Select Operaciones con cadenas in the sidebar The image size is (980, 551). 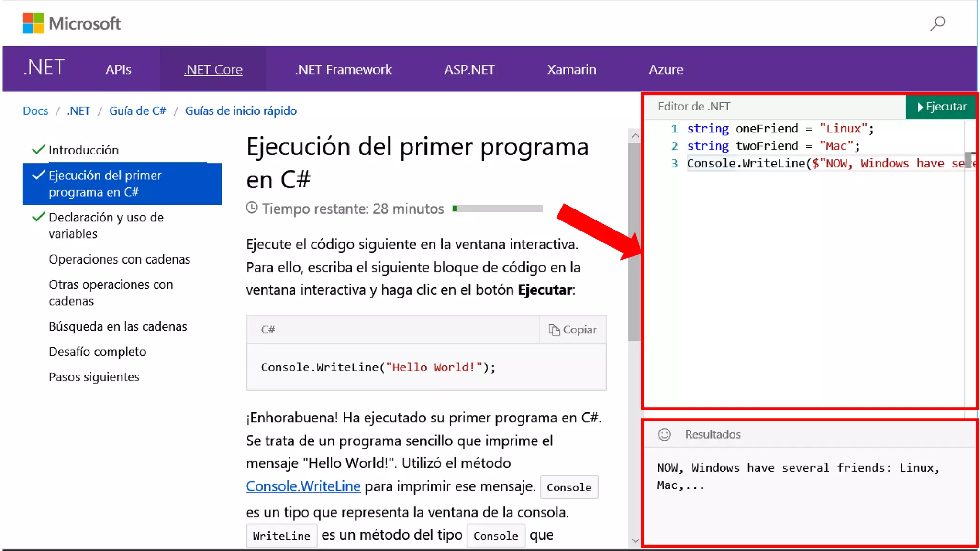[119, 259]
